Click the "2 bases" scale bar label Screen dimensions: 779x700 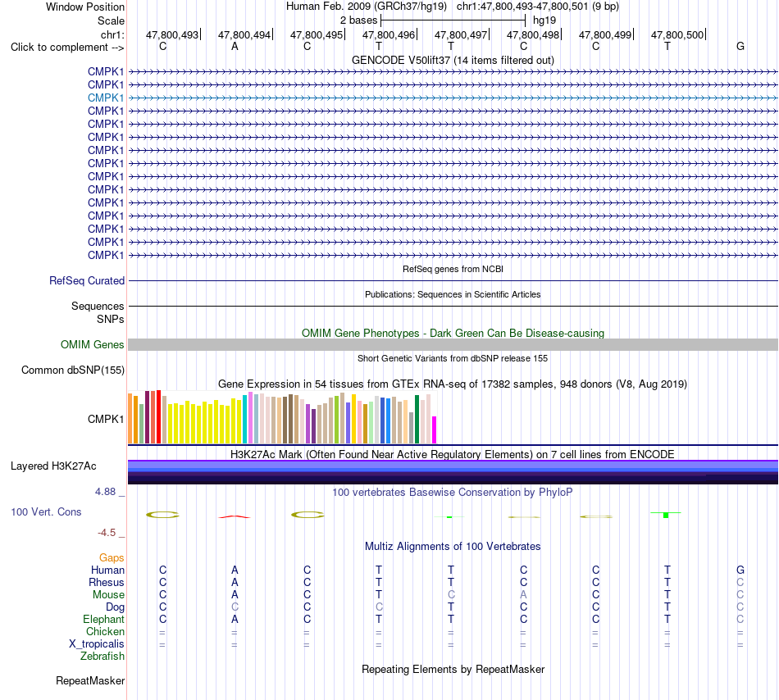[x=358, y=20]
